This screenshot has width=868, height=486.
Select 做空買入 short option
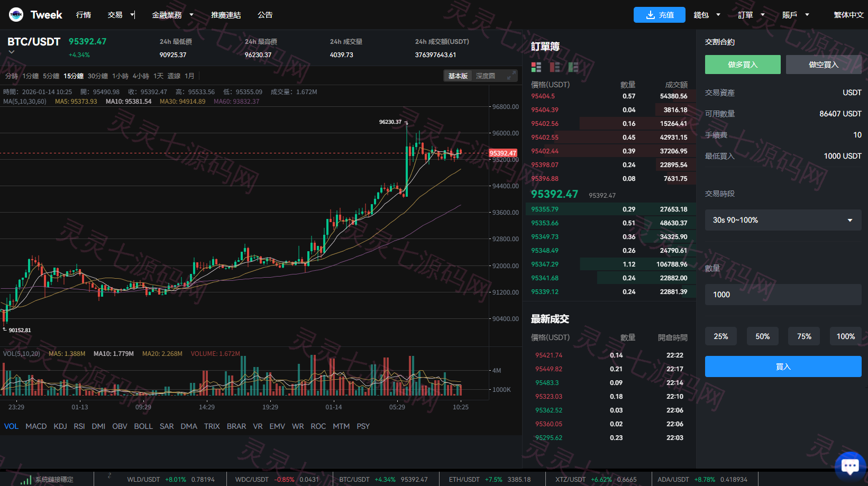click(824, 65)
